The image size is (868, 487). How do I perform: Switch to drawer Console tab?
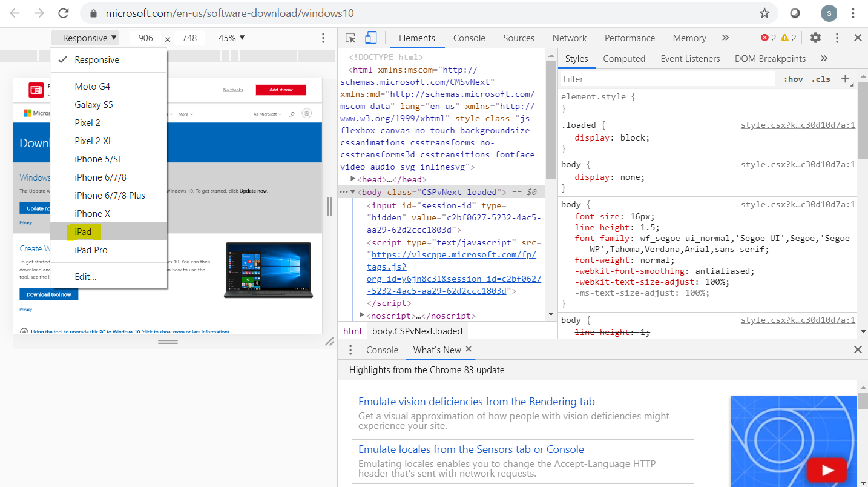tap(382, 350)
